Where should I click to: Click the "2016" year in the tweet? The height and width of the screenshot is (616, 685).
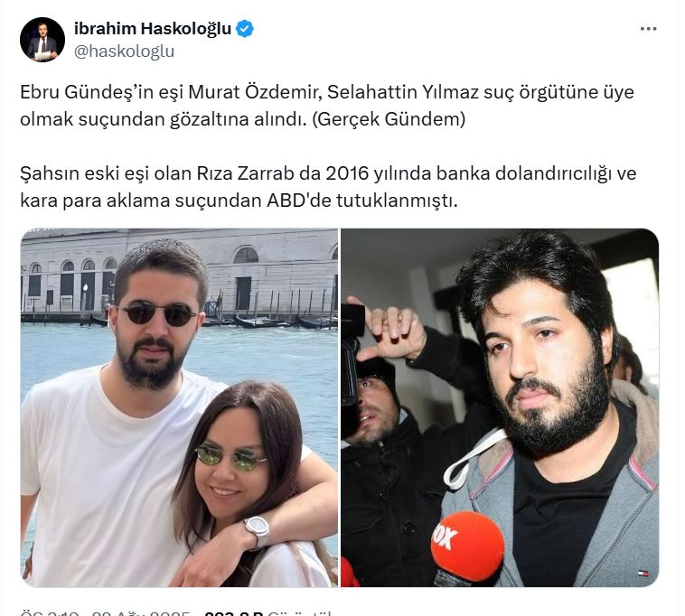pos(347,173)
